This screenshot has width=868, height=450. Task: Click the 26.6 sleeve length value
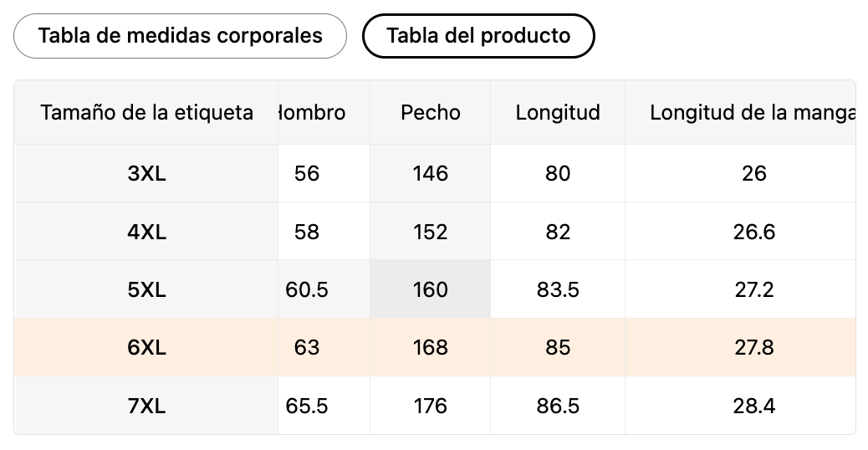pos(754,232)
